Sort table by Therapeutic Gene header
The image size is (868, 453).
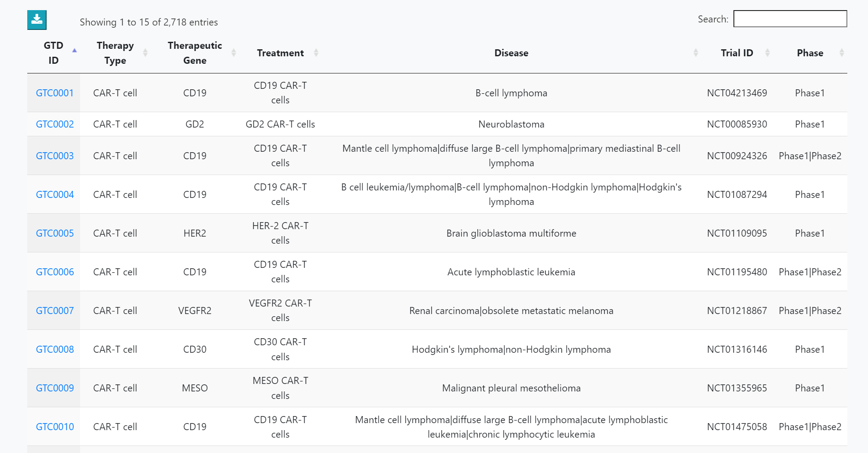195,53
